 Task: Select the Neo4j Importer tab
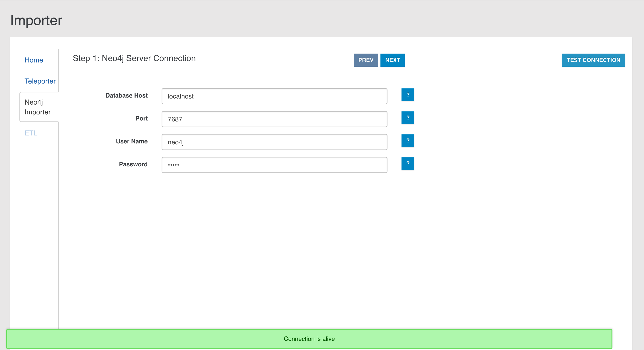tap(37, 107)
